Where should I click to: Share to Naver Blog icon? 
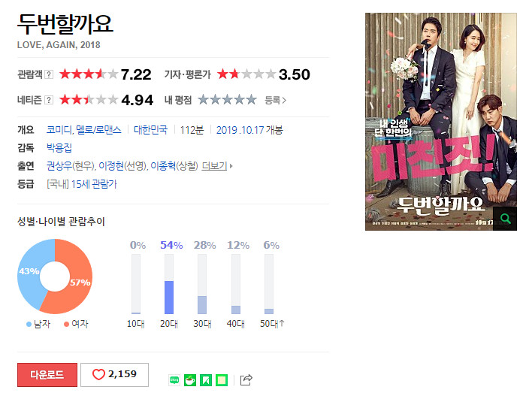[x=174, y=380]
